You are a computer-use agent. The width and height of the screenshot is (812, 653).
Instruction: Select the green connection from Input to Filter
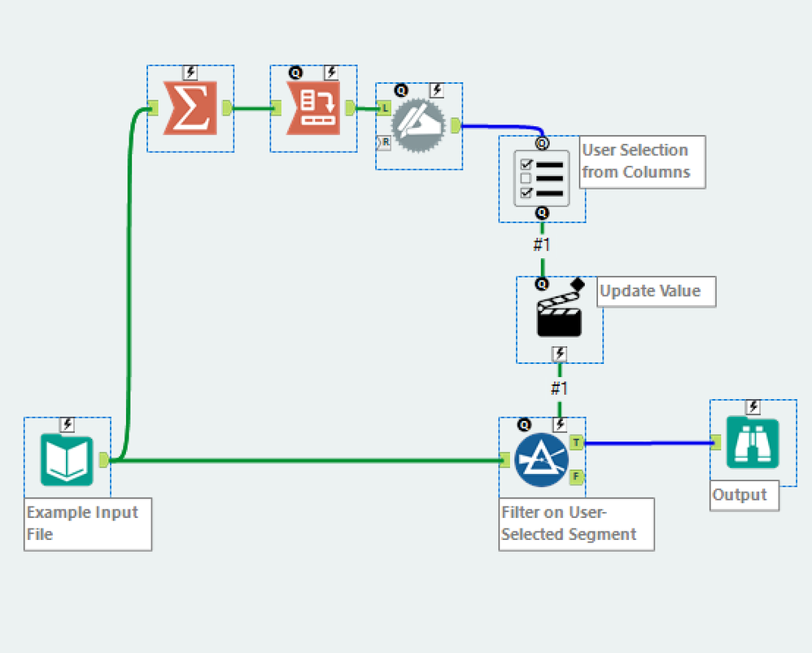306,460
